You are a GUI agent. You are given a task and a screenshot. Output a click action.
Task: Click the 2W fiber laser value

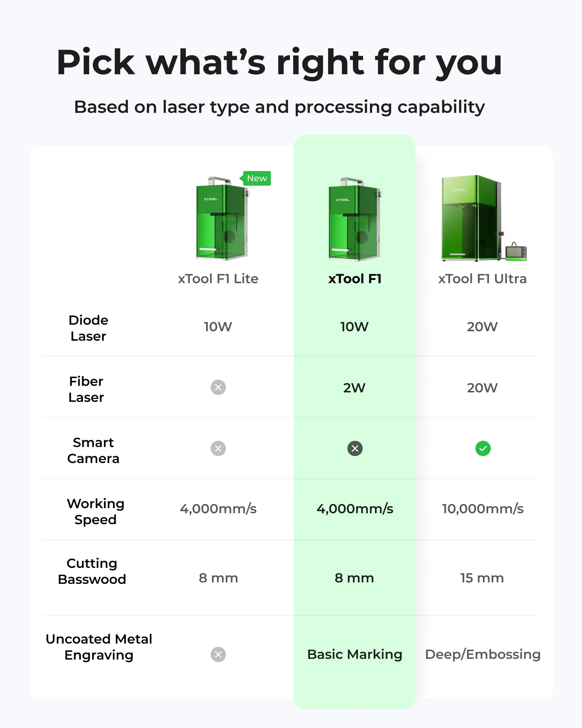(x=354, y=388)
